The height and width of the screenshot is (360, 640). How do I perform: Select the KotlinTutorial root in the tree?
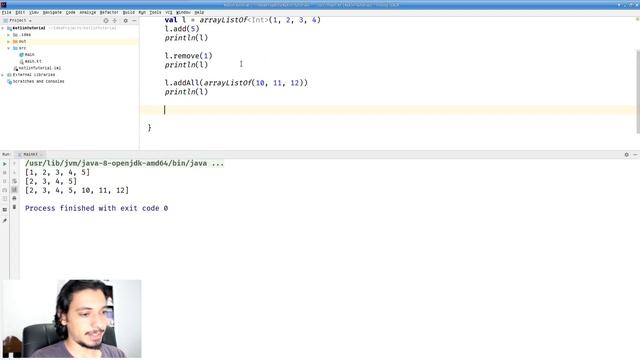tap(29, 28)
